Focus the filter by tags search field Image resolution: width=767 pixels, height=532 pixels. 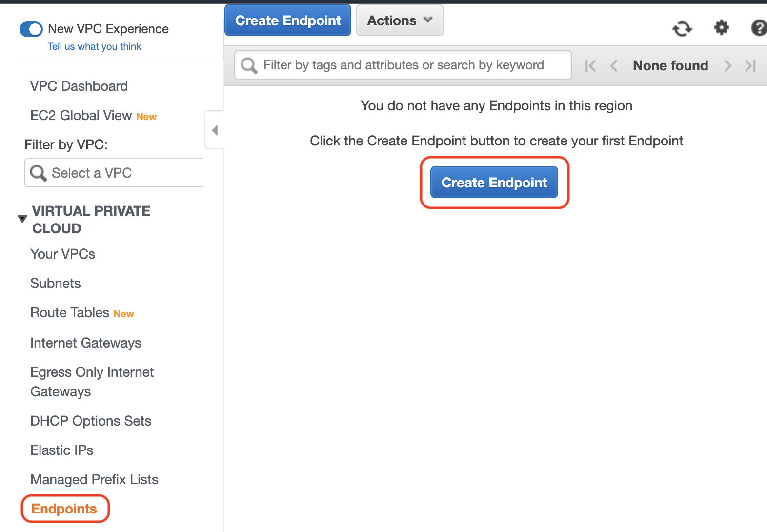[403, 65]
